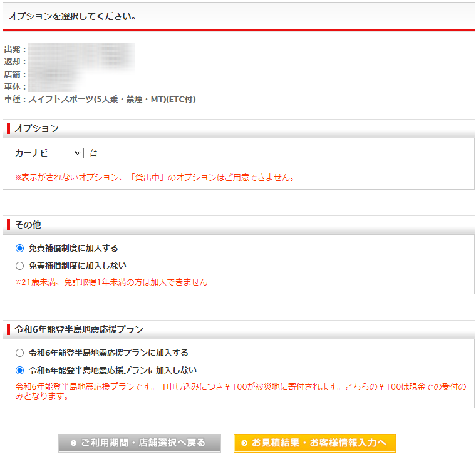Select 免責補償制度に加入する radio button
The image size is (476, 454).
pos(20,248)
